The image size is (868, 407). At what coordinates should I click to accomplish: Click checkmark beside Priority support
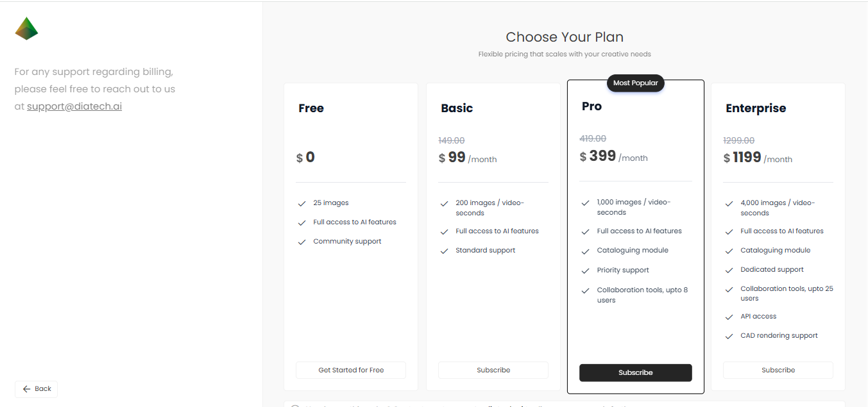click(x=585, y=270)
